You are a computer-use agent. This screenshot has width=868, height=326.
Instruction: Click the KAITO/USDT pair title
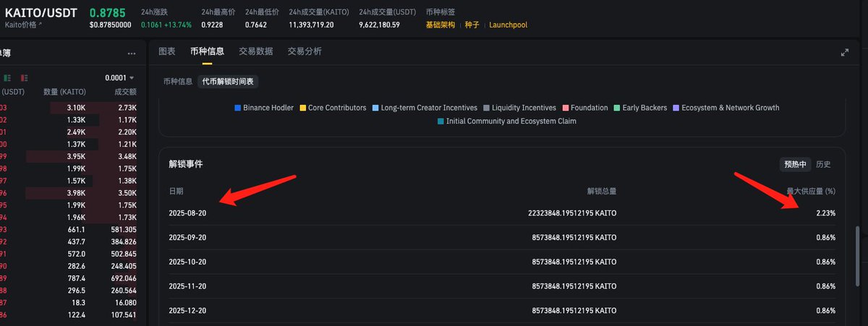pos(42,12)
